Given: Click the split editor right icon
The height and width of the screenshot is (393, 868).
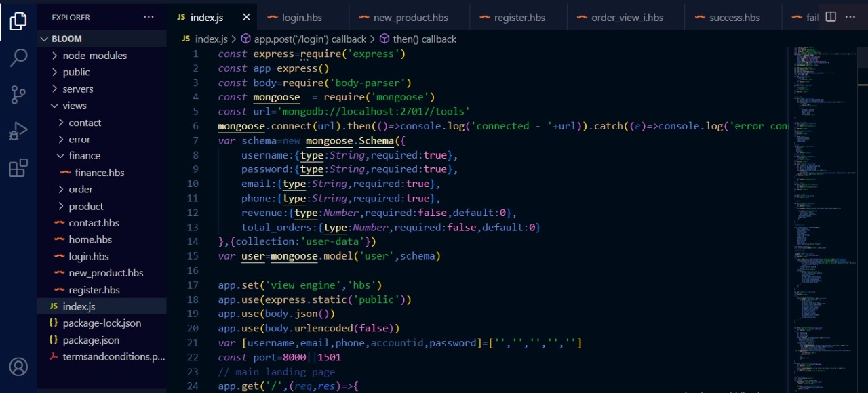Looking at the screenshot, I should tap(831, 17).
